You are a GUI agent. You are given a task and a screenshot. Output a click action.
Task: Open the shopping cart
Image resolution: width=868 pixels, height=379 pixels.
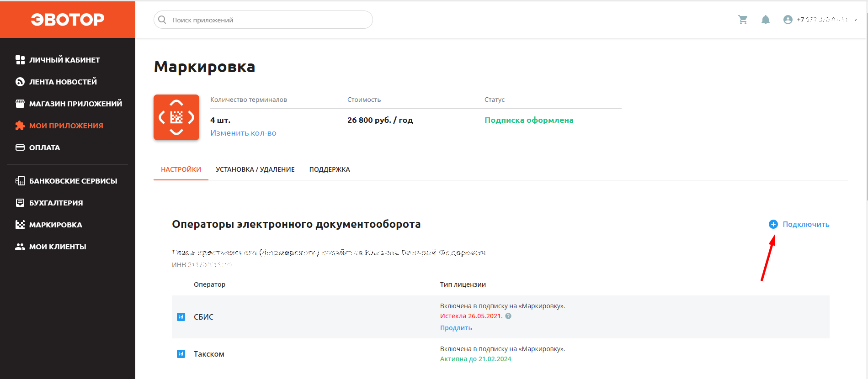743,20
